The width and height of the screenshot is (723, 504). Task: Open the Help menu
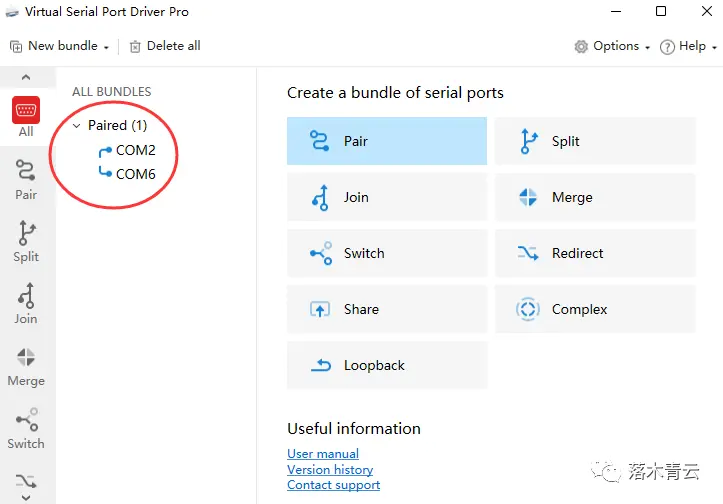(x=689, y=46)
